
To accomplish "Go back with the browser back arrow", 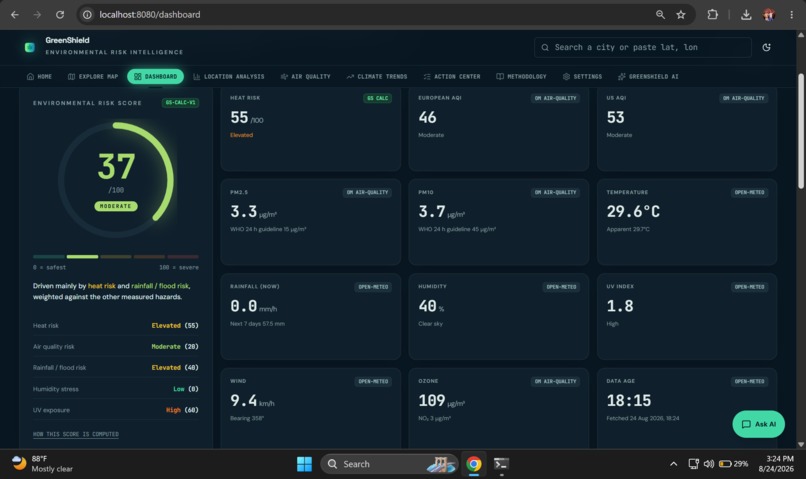I will [15, 15].
